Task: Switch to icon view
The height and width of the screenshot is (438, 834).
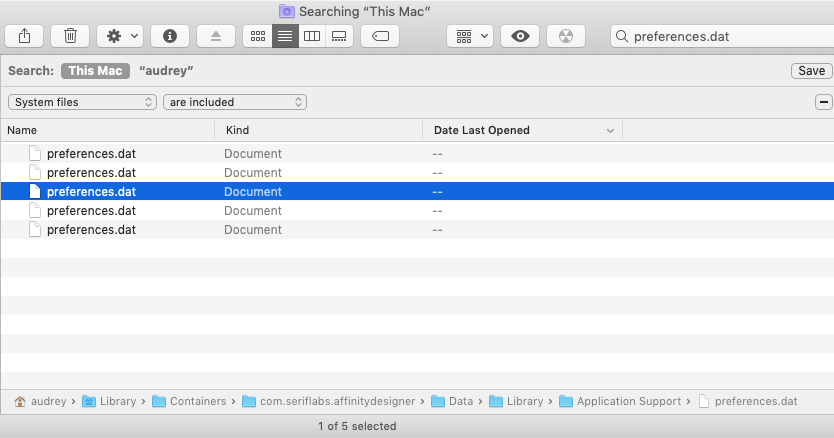Action: (x=258, y=36)
